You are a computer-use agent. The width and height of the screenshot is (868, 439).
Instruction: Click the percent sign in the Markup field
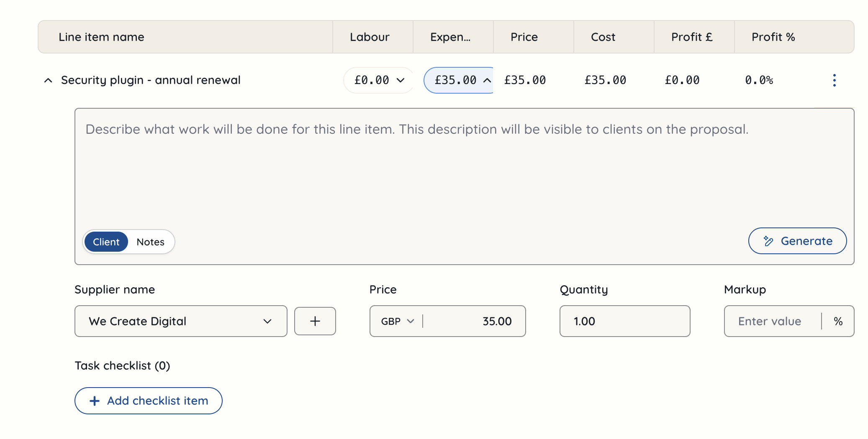pos(839,321)
